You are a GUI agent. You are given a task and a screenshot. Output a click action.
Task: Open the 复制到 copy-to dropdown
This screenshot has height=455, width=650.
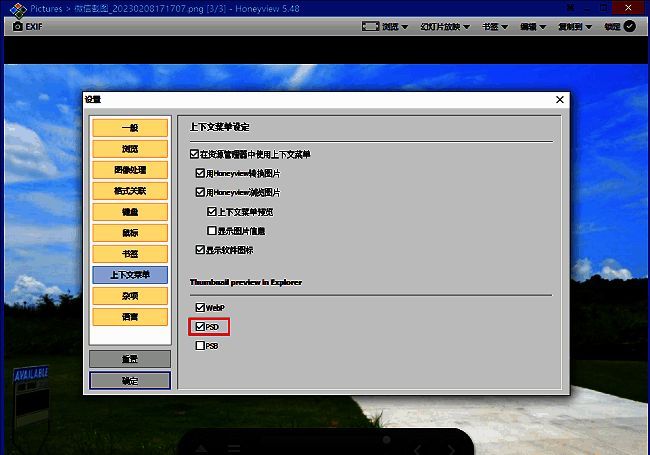(x=575, y=27)
